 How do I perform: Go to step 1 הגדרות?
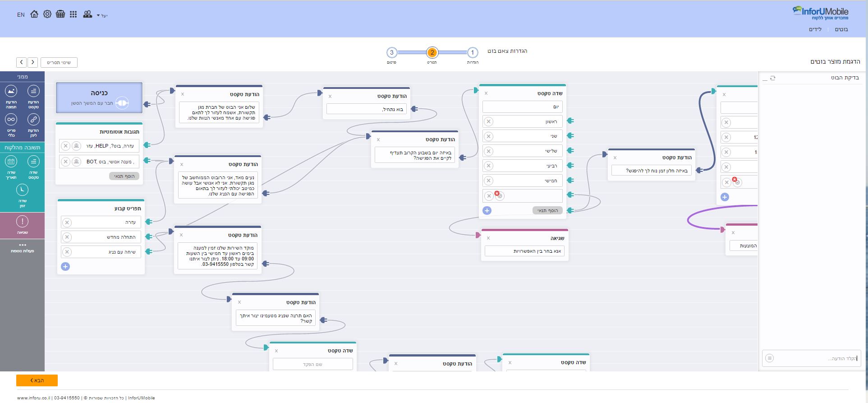[473, 53]
